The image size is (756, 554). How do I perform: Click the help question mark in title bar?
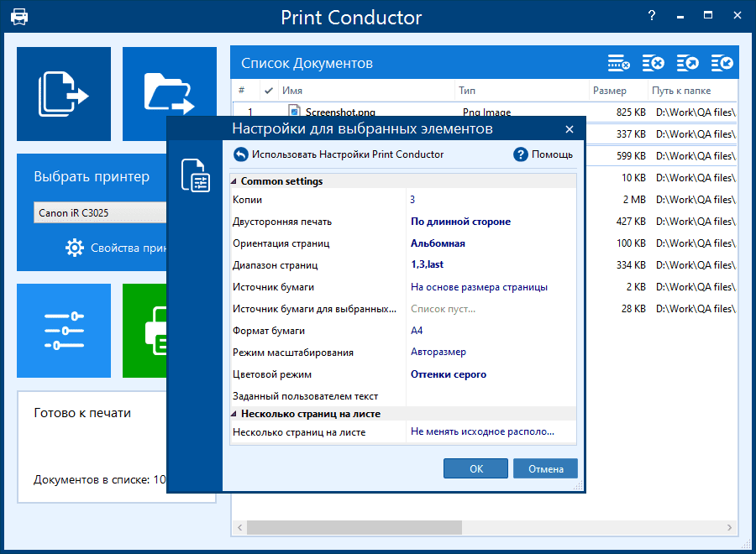(x=652, y=15)
